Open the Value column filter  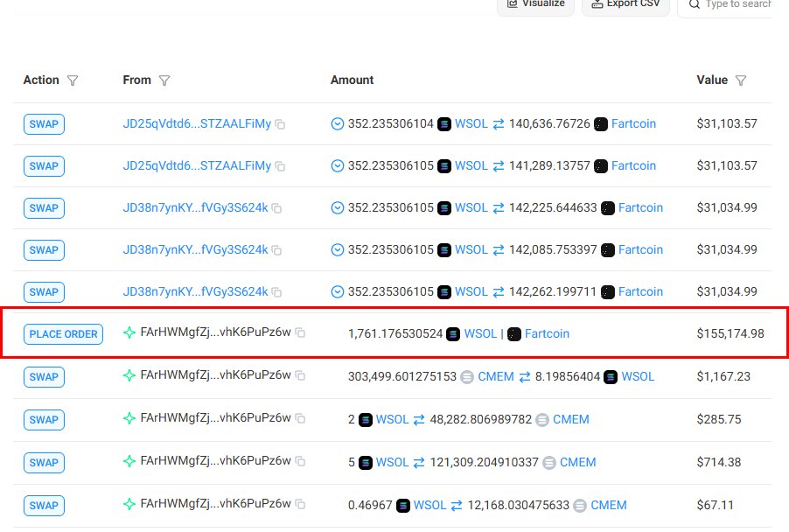[x=741, y=80]
